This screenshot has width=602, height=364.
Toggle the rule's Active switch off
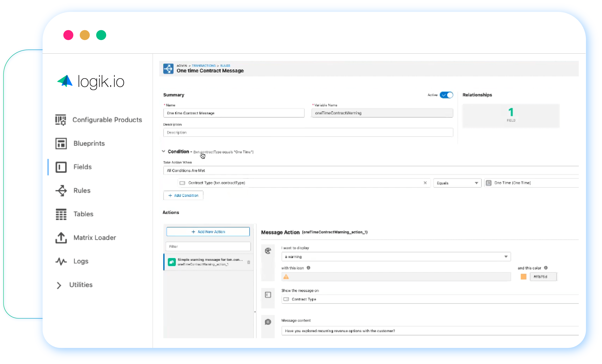coord(447,95)
